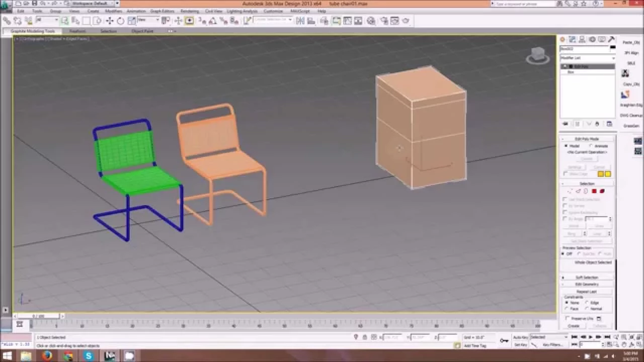Select the None constraint radio button
This screenshot has width=644, height=362.
pos(567,303)
